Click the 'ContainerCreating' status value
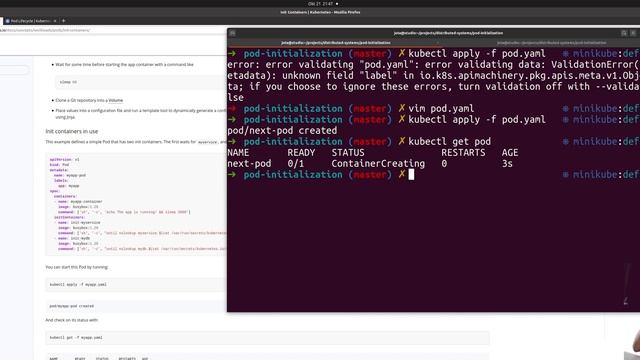640x360 pixels. [x=378, y=164]
